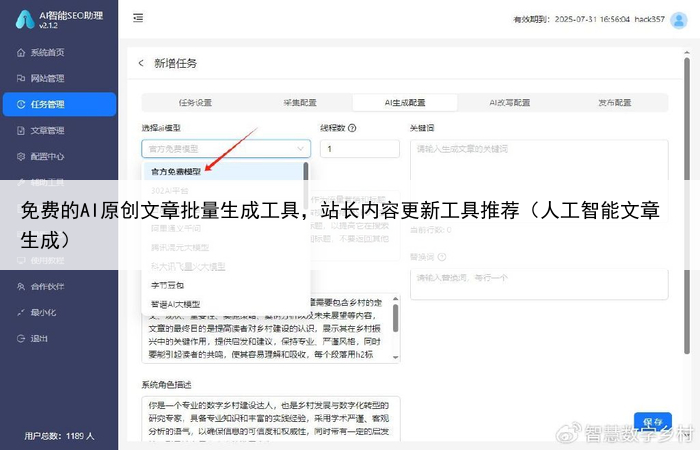Switch to the 采集配置 tab
This screenshot has width=700, height=450.
tap(300, 103)
